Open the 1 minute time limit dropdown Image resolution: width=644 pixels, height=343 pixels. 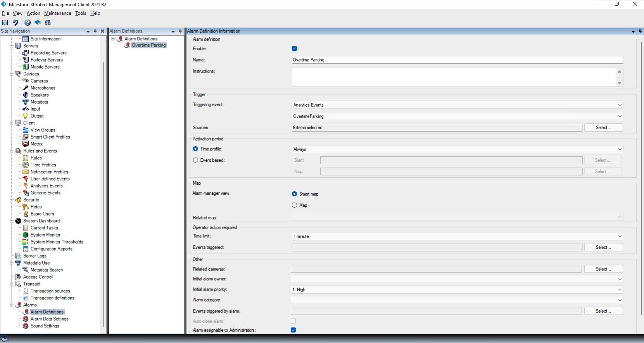tap(458, 236)
